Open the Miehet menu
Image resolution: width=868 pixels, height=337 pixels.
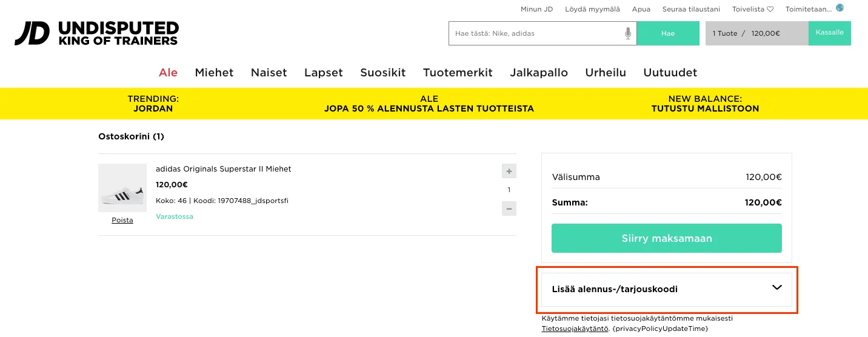tap(214, 73)
